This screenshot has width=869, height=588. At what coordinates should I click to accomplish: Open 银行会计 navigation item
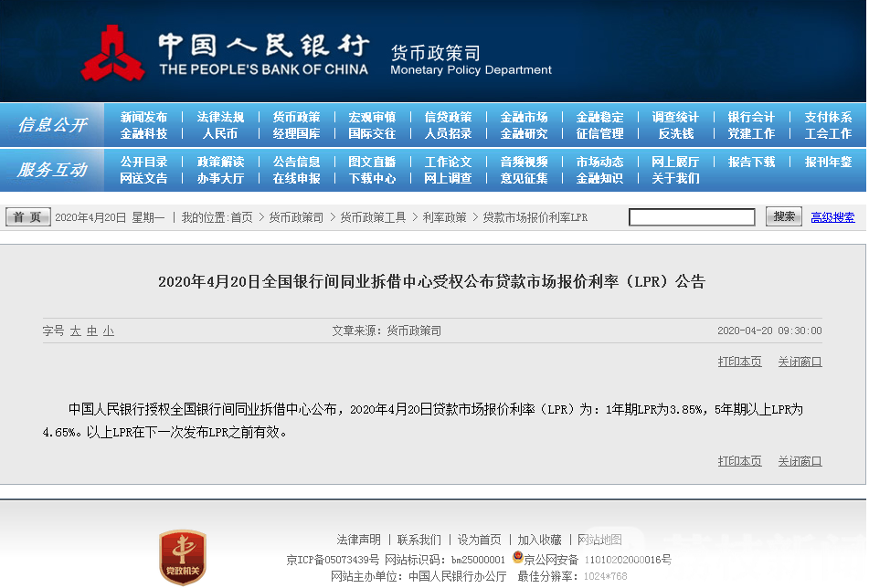[x=751, y=118]
